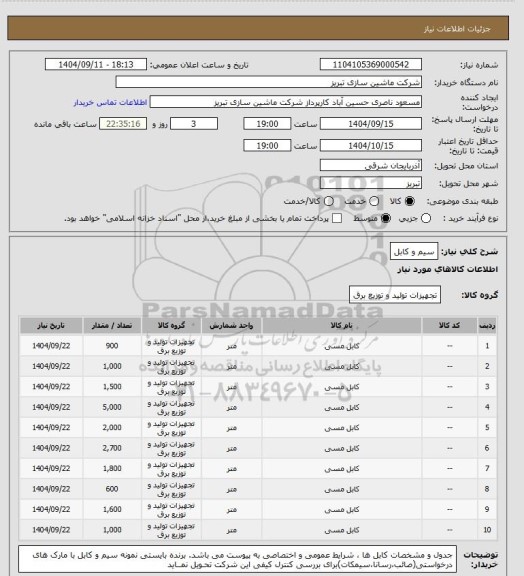Click the remaining days field showing 3

(x=194, y=124)
